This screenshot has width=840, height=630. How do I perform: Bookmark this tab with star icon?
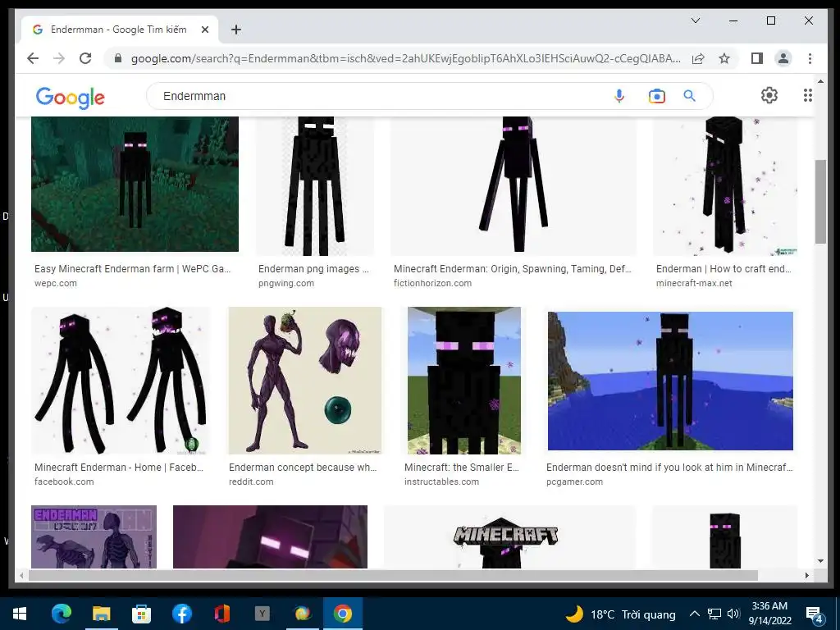coord(724,58)
